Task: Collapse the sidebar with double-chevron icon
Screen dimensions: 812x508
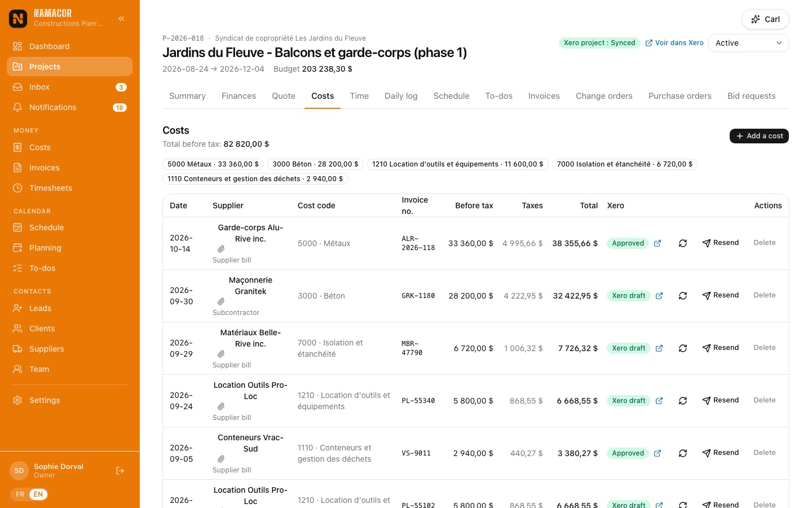Action: tap(121, 19)
